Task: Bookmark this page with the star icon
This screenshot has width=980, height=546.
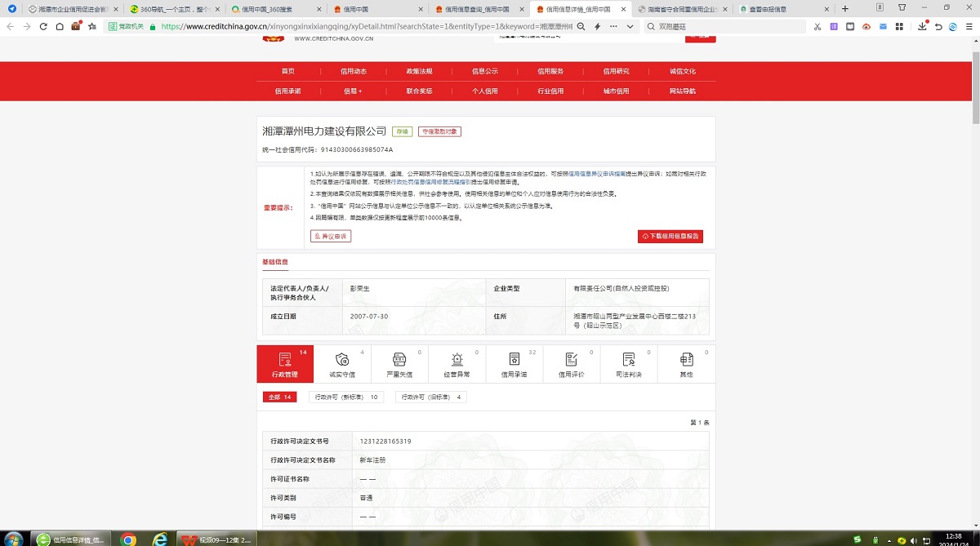Action: [x=92, y=26]
